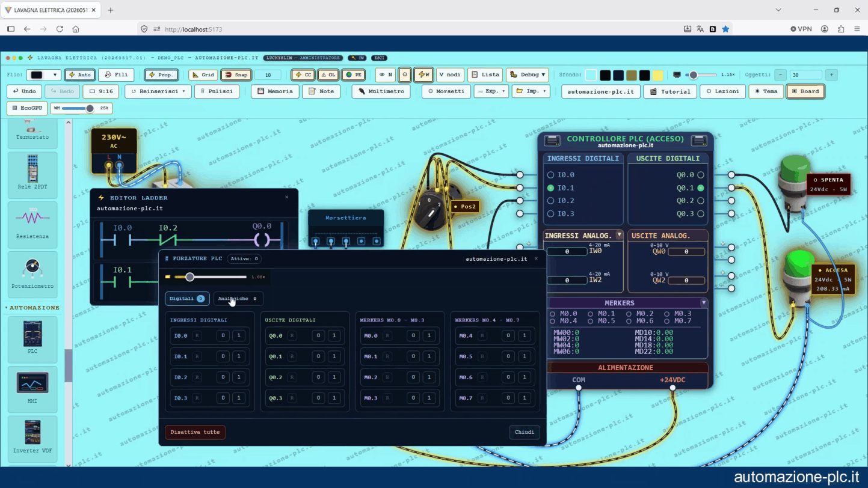Open the automazione-plc.it toolbar link
The width and height of the screenshot is (868, 488).
coord(600,91)
